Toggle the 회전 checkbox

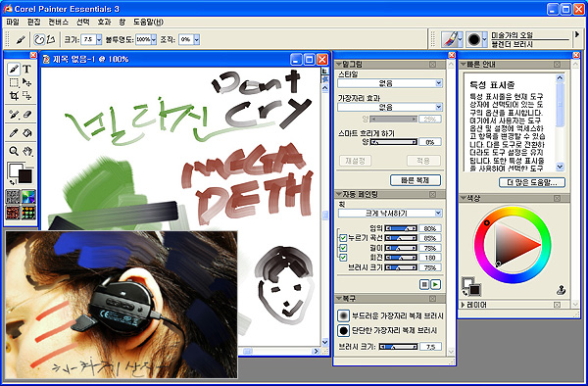343,258
